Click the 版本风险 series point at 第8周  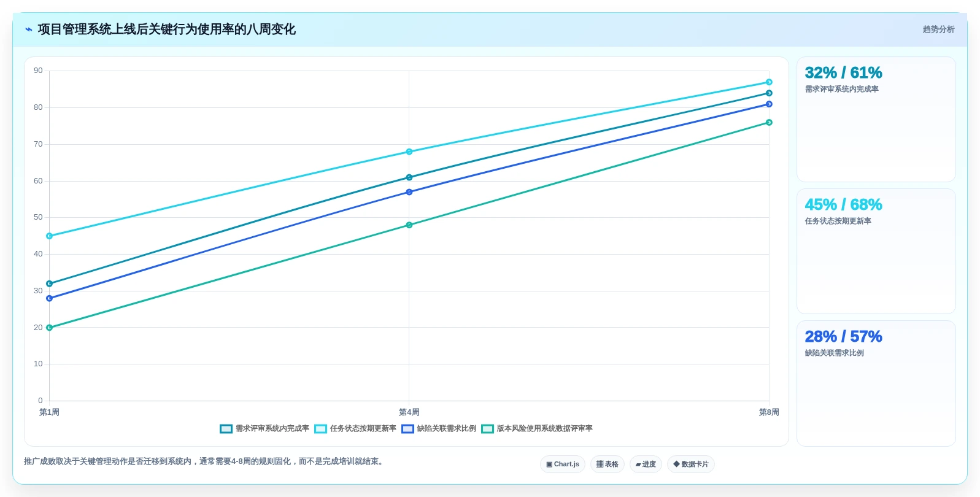click(769, 123)
